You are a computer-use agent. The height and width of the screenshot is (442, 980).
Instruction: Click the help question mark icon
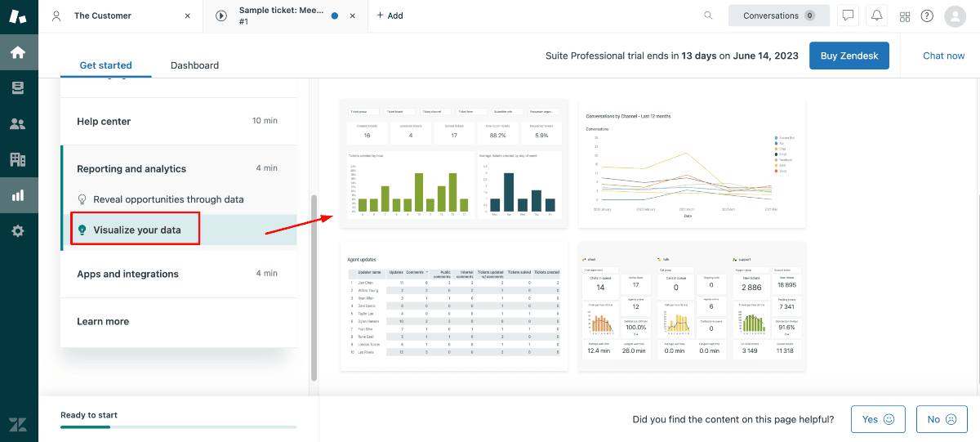click(927, 16)
